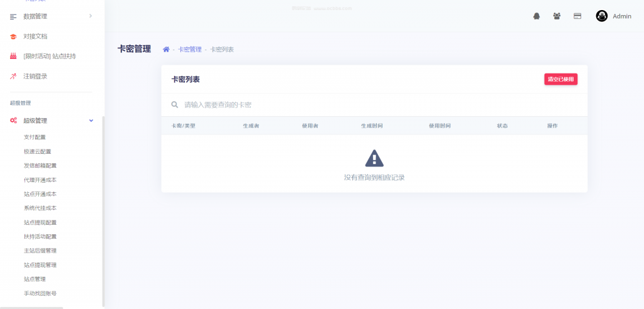This screenshot has width=644, height=309.
Task: Click the 对接文档 graduation cap icon
Action: point(14,36)
